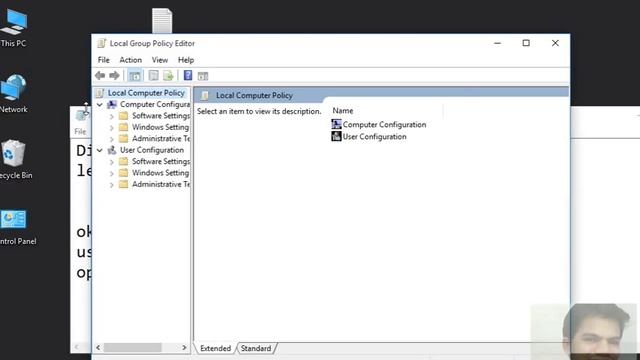640x360 pixels.
Task: Switch to the Standard tab
Action: [256, 348]
